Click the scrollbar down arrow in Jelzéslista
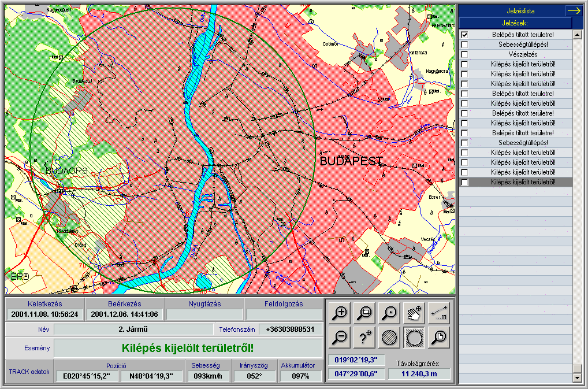 578,378
